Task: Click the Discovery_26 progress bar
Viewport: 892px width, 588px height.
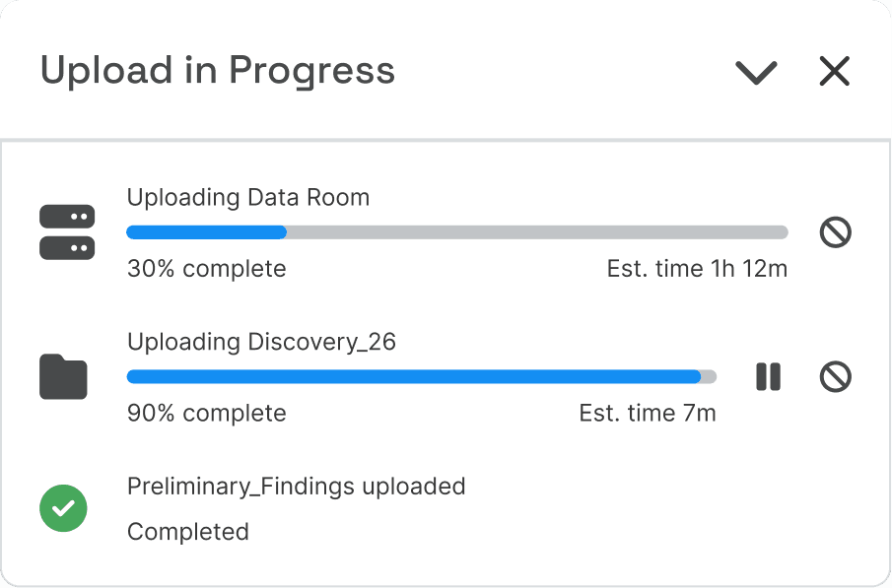Action: [419, 376]
